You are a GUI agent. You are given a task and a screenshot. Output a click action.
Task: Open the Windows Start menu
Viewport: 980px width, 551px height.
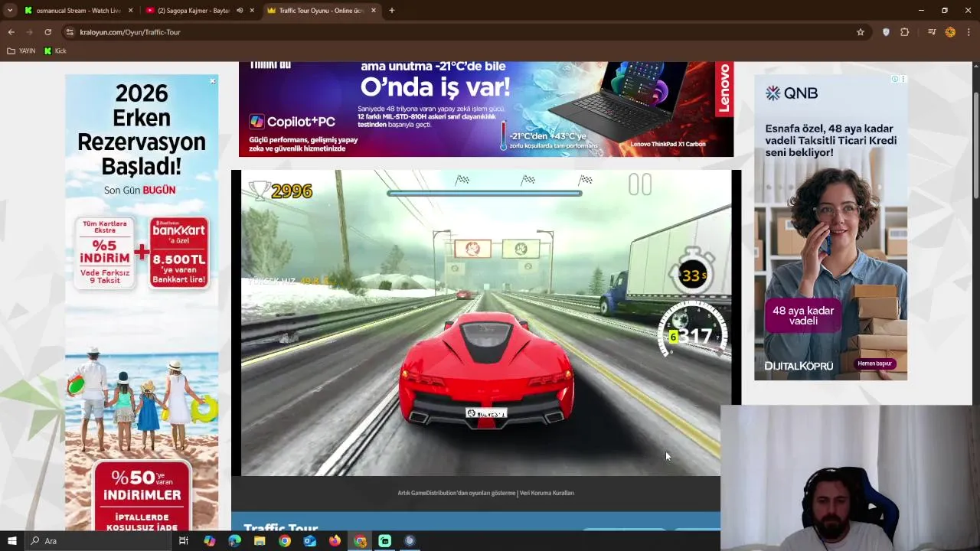[11, 541]
